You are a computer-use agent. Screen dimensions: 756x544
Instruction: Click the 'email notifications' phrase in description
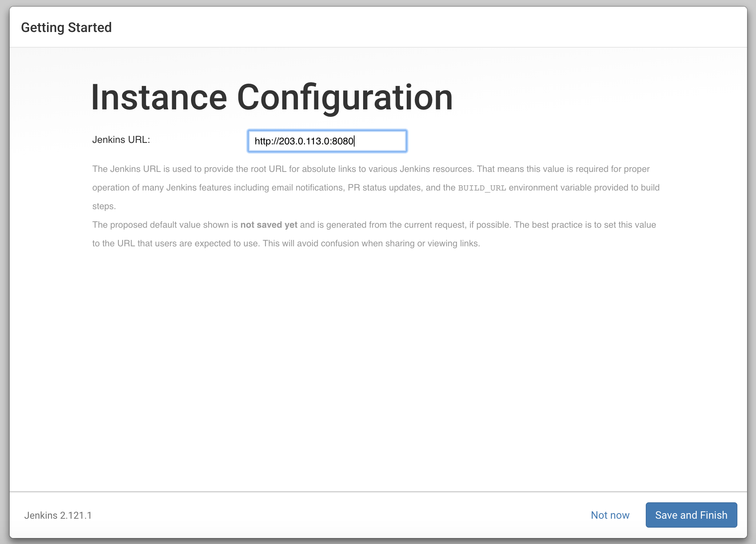[x=307, y=188]
